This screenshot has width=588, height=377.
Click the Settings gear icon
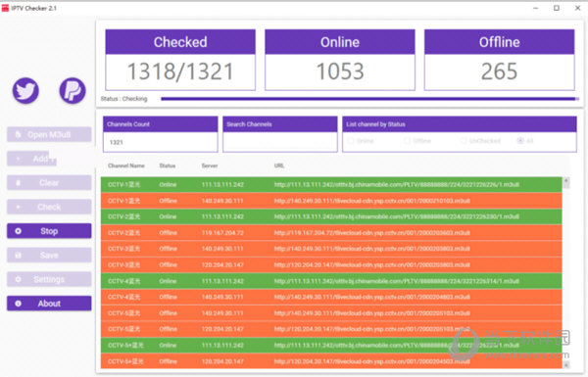click(18, 279)
